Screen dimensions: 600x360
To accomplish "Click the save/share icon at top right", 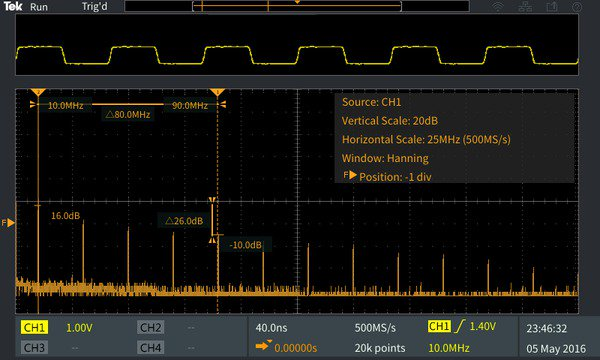I will tap(552, 7).
